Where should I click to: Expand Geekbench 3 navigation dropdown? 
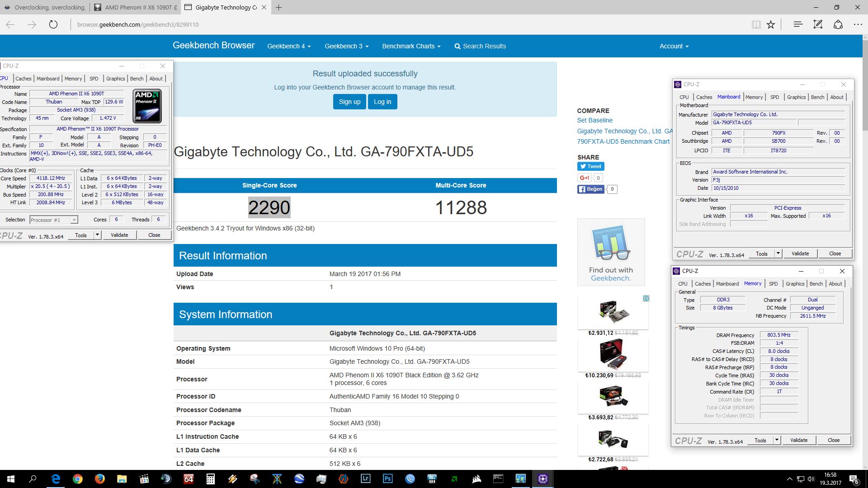[346, 46]
